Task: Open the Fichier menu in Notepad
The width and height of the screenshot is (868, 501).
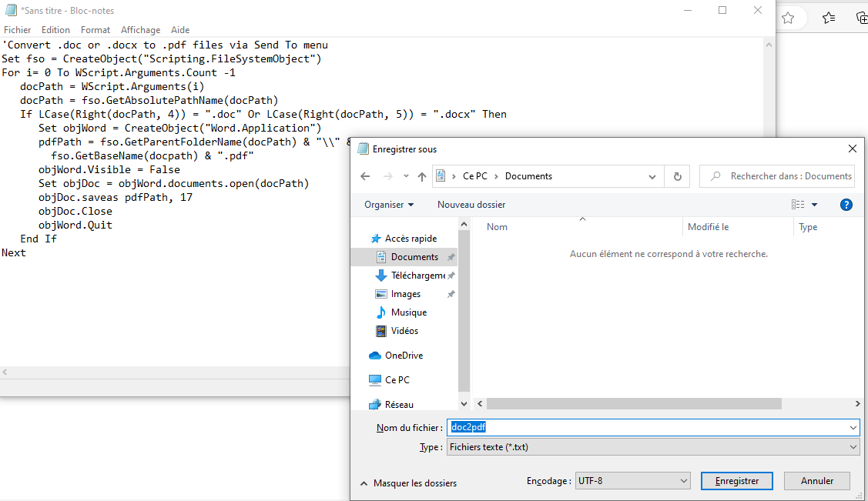Action: (17, 30)
